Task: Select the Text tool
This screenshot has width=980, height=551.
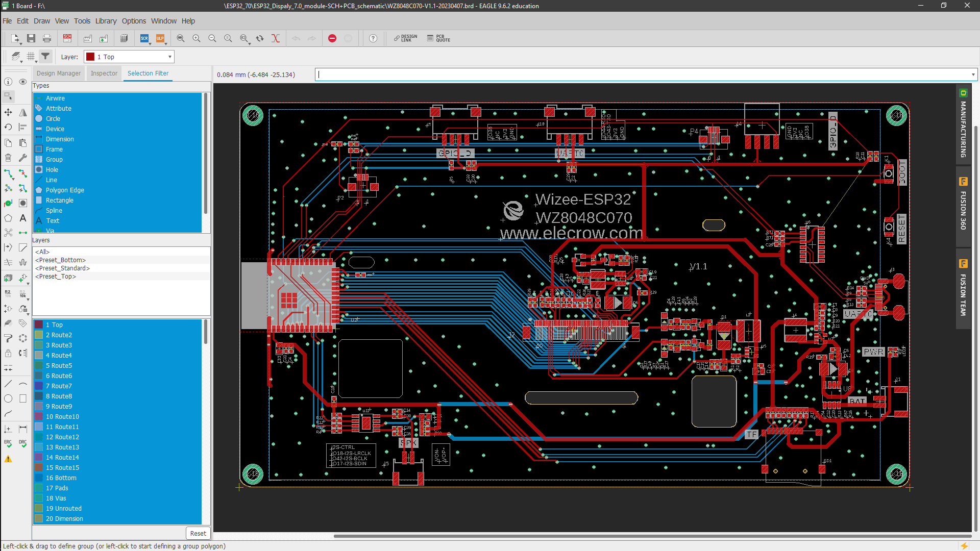Action: coord(23,218)
